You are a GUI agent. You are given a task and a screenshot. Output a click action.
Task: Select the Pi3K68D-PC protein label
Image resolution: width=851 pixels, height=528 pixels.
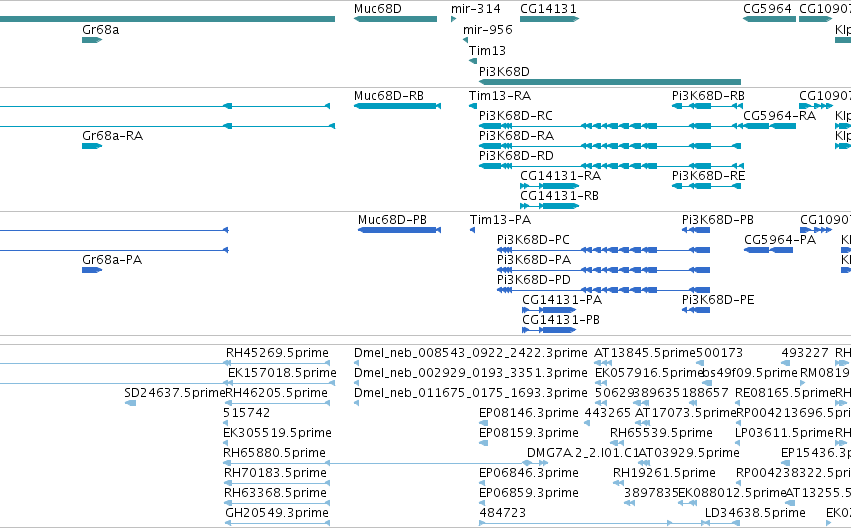click(x=534, y=240)
